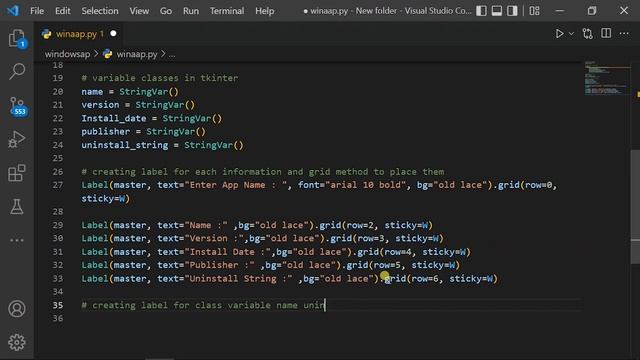The image size is (640, 360).
Task: Open the Extensions view
Action: 17,173
